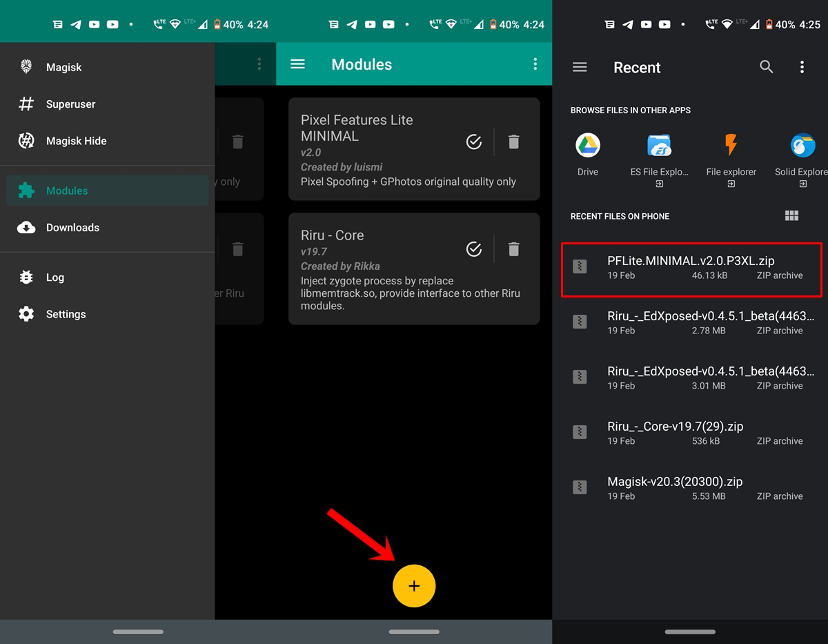Open the File explorer app shortcut

pyautogui.click(x=731, y=155)
